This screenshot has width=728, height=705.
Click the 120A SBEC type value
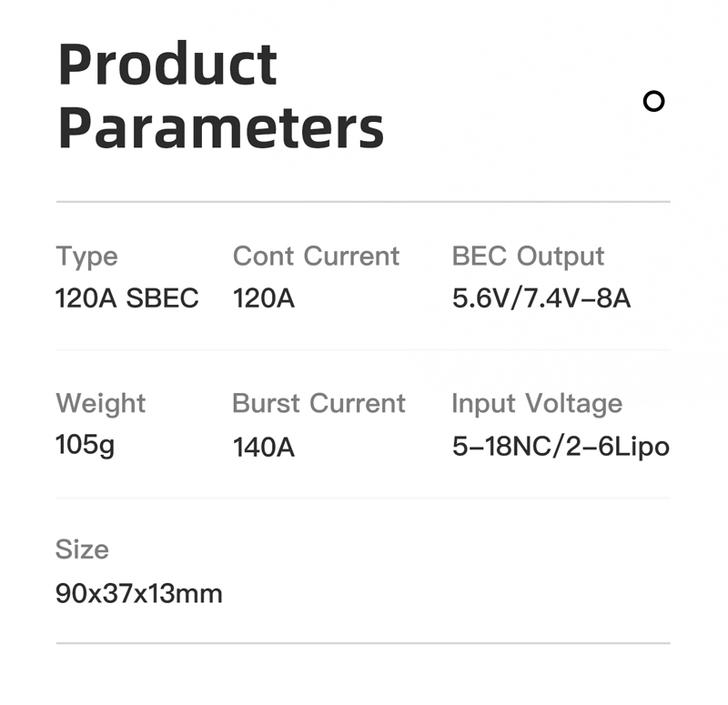(127, 298)
